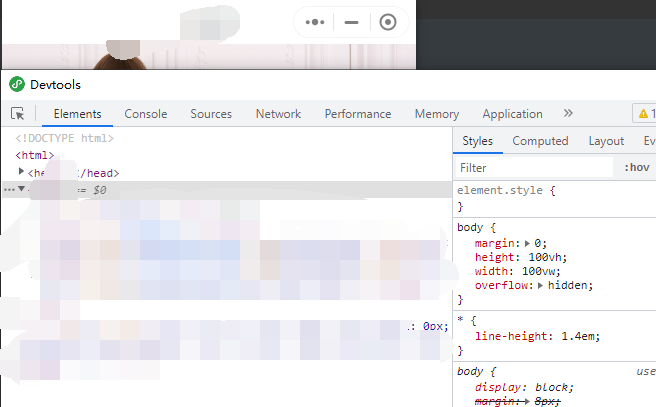Click the universal * selector

(460, 320)
